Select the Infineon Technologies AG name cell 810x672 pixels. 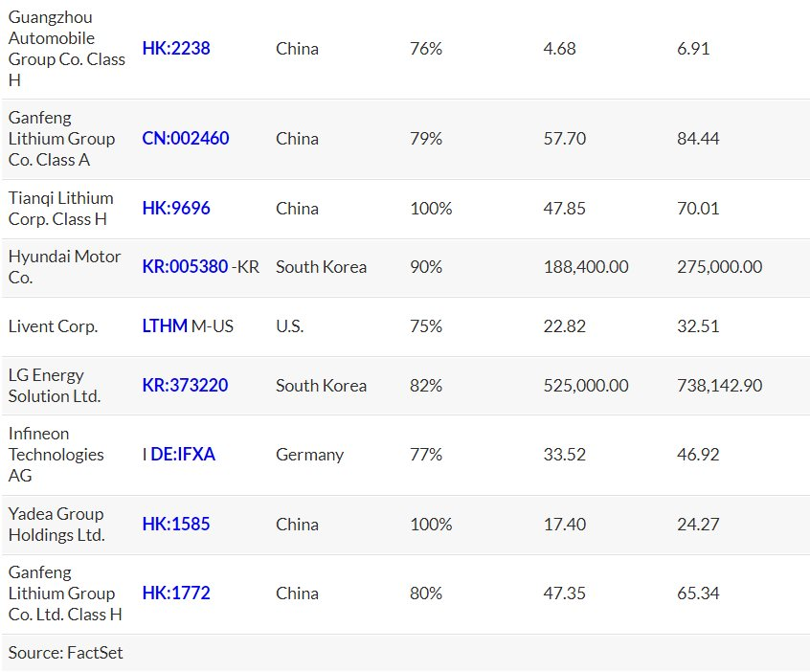tap(56, 455)
